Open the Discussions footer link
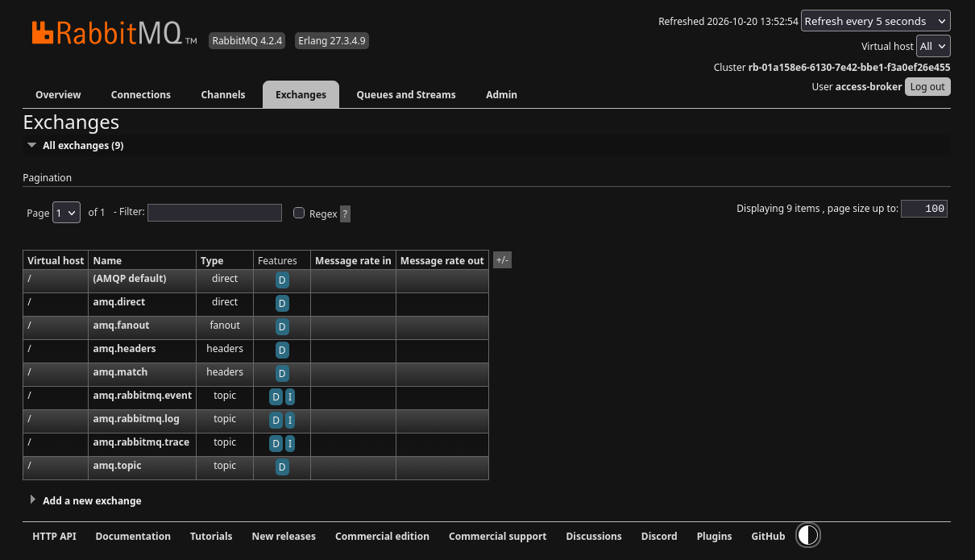Viewport: 975px width, 560px height. (594, 536)
